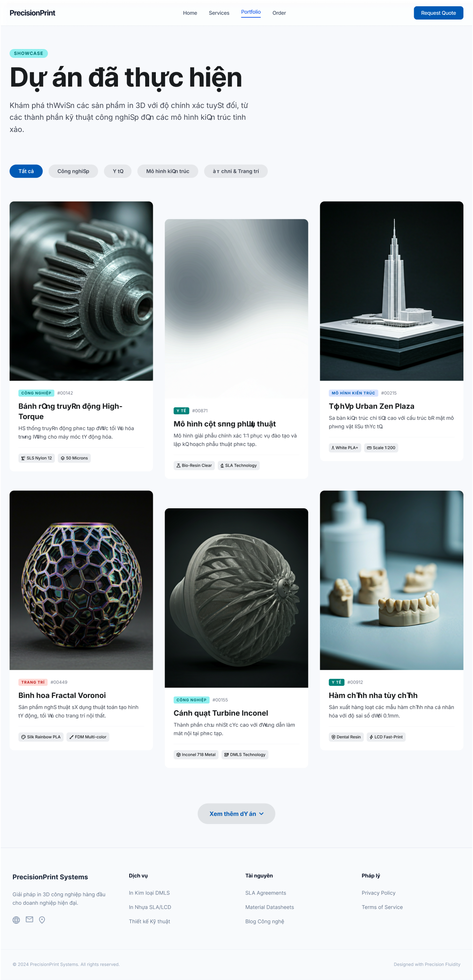This screenshot has width=473, height=980.
Task: Open the Privacy Policy link
Action: 378,893
